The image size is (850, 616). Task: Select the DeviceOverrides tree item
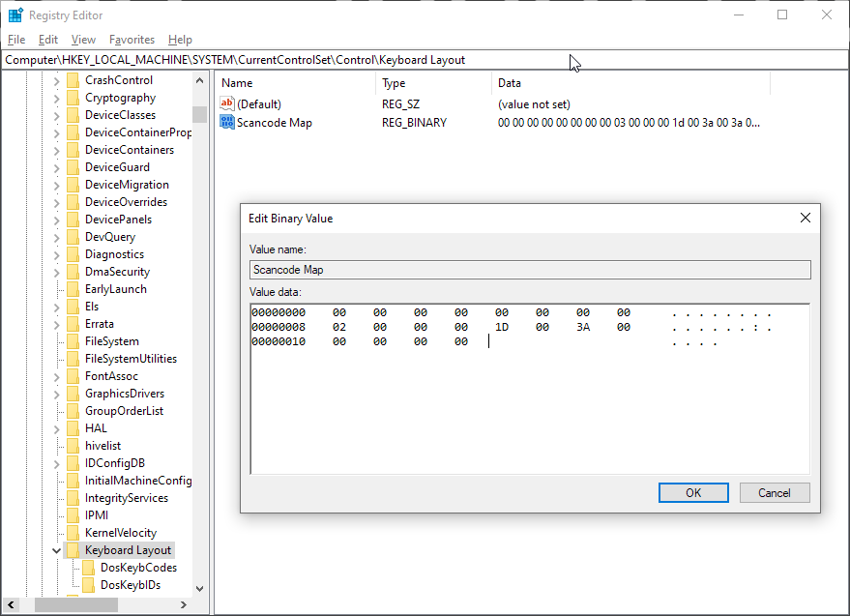(x=127, y=202)
